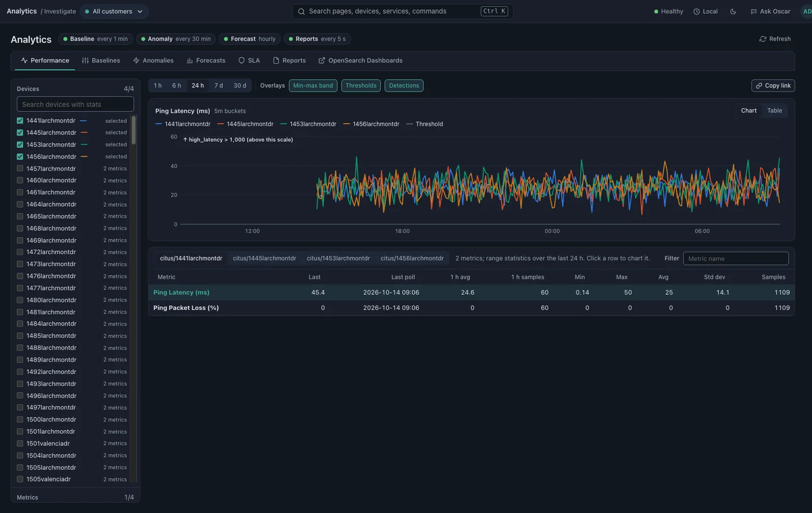812x513 pixels.
Task: Open the AD user avatar
Action: 806,11
